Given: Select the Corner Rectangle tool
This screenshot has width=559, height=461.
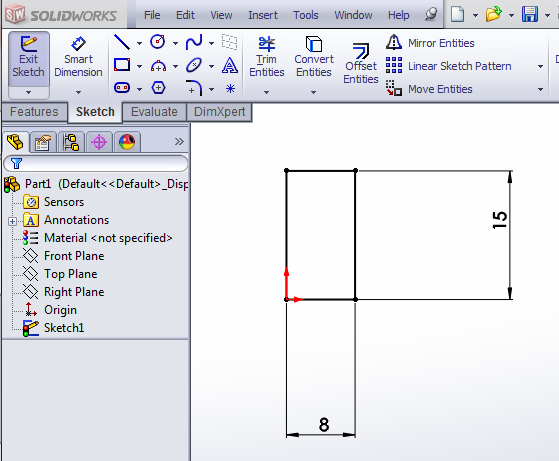Looking at the screenshot, I should [122, 65].
